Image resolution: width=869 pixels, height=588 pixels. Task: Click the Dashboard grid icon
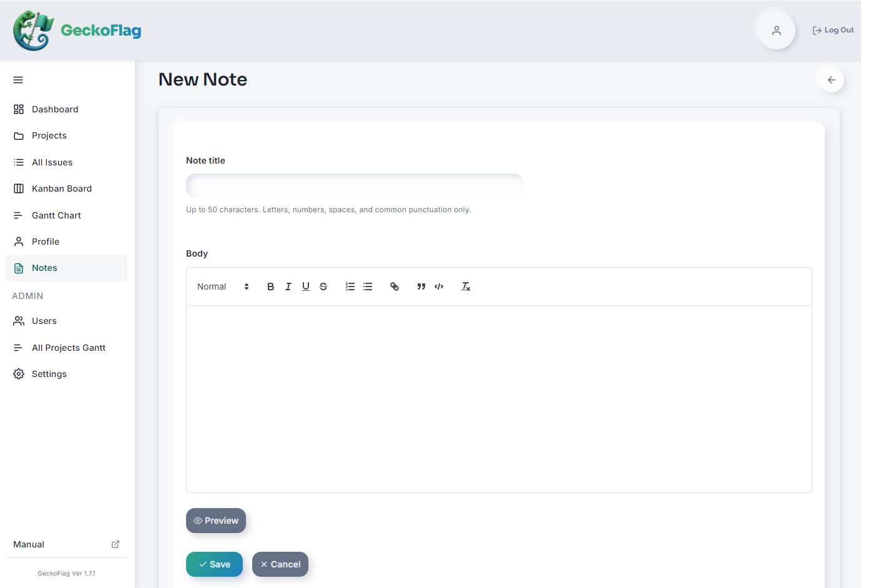[x=19, y=109]
